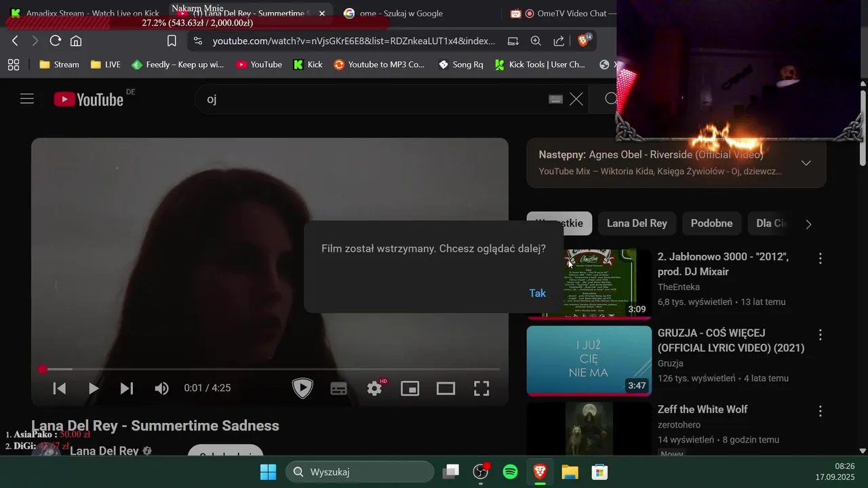Open the Feedly bookmark
Image resolution: width=868 pixels, height=488 pixels.
pos(178,64)
